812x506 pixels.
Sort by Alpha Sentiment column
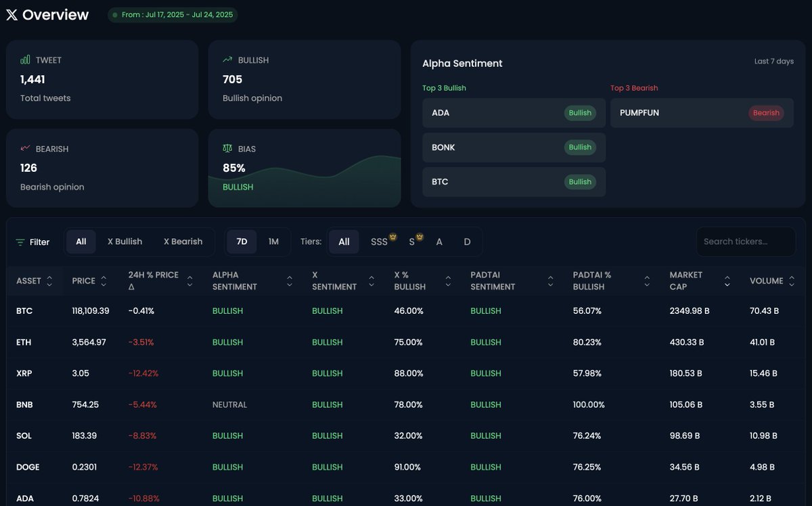click(x=290, y=281)
